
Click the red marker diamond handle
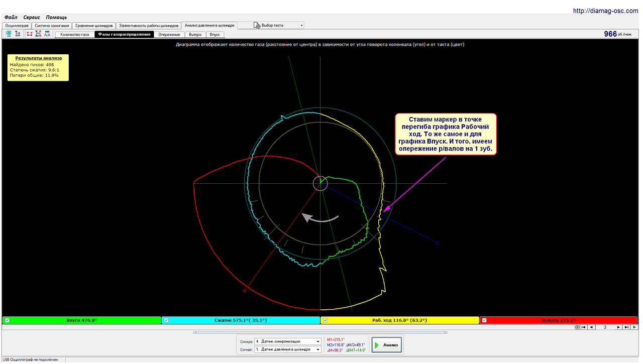tap(245, 291)
